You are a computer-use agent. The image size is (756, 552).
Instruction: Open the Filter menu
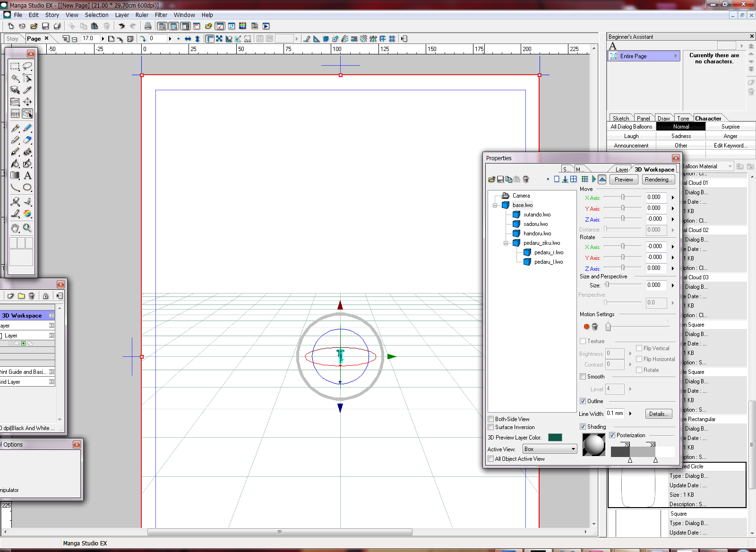161,15
